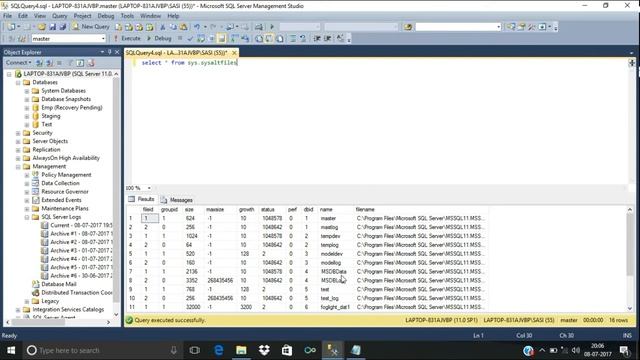The height and width of the screenshot is (360, 640).
Task: Click the Display Estimated Execution Plan icon
Action: [201, 38]
